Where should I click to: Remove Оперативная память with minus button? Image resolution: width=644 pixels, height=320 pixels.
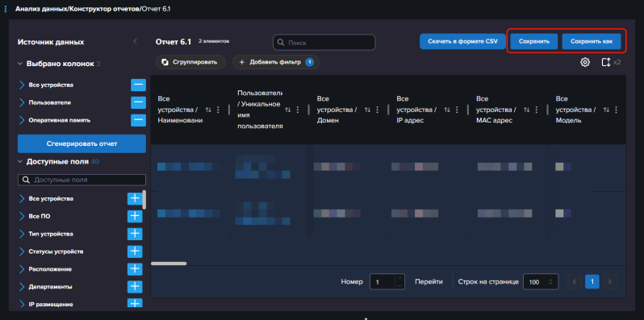coord(139,120)
